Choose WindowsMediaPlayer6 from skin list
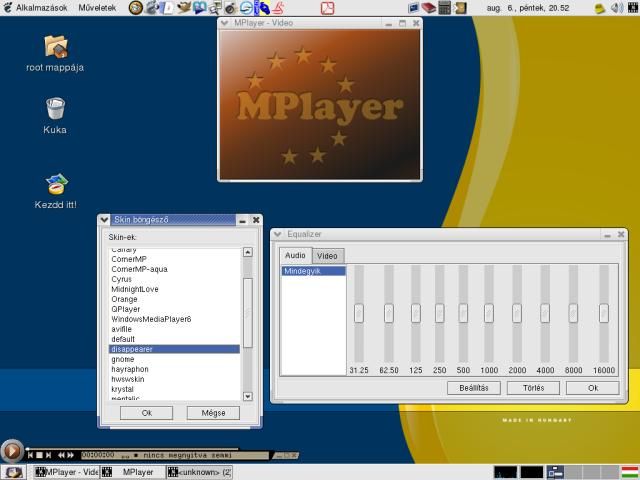Image resolution: width=640 pixels, height=480 pixels. point(151,319)
